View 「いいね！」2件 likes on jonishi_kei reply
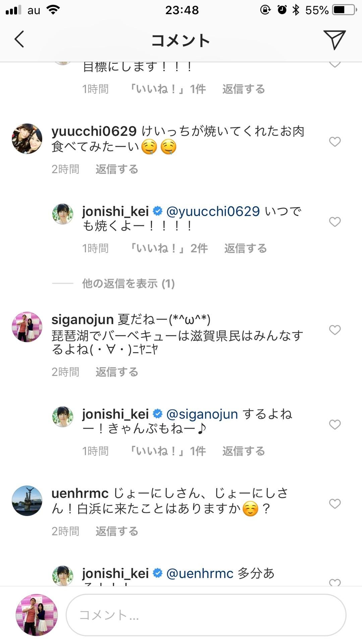 (x=169, y=249)
